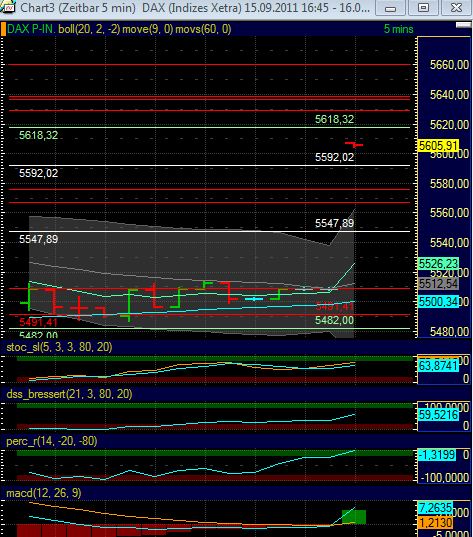The height and width of the screenshot is (537, 473).
Task: Click the 5560,00 price axis label
Action: point(449,213)
